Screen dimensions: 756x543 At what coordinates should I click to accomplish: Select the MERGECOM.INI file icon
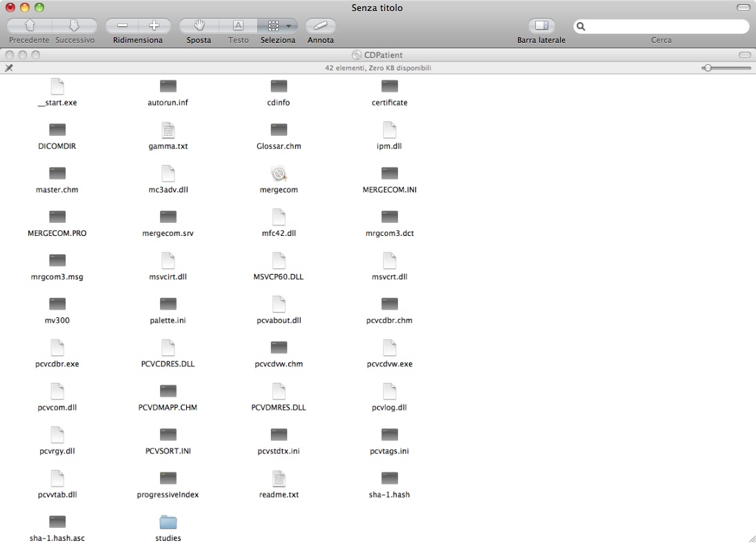coord(390,173)
